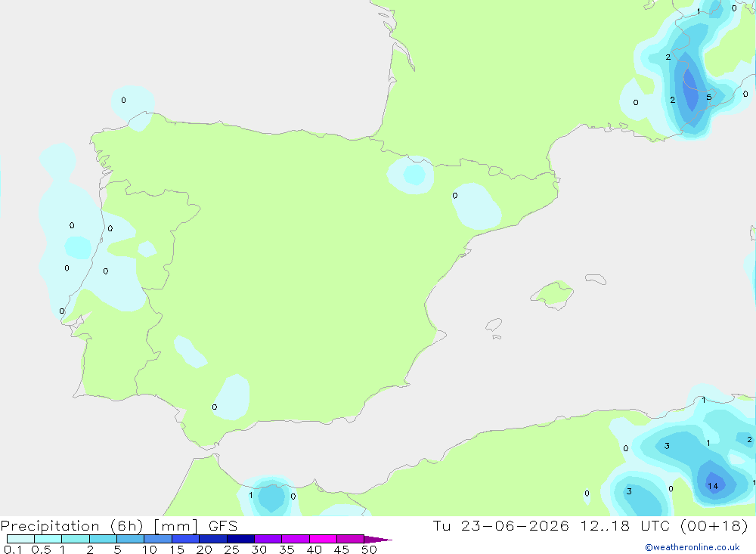Pick the 25–30 mm navy legend swatch
This screenshot has width=756, height=554.
pyautogui.click(x=240, y=539)
